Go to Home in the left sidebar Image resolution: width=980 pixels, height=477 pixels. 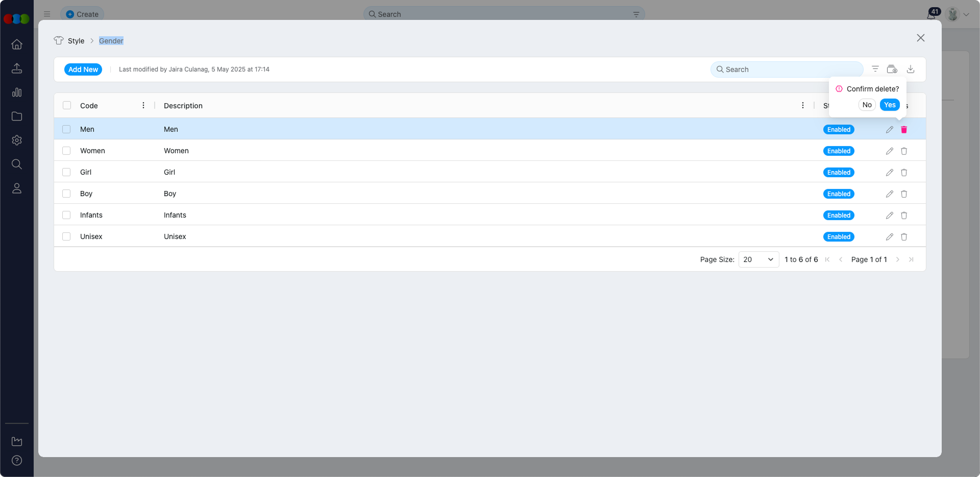click(17, 44)
